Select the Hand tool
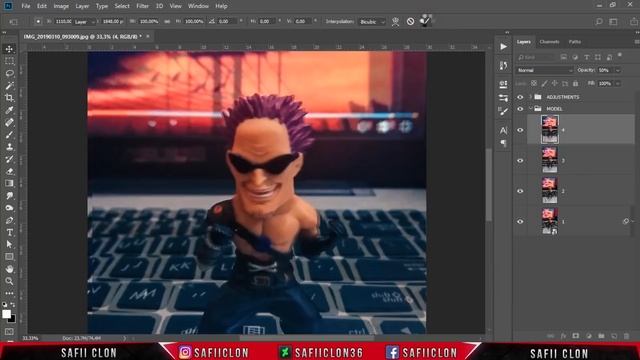Screen dimensions: 640x360 pyautogui.click(x=9, y=269)
